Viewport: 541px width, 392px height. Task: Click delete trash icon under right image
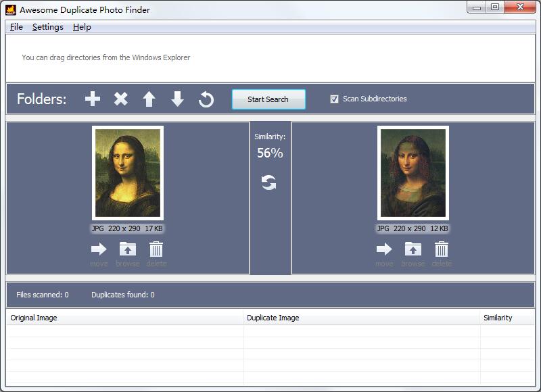(442, 249)
